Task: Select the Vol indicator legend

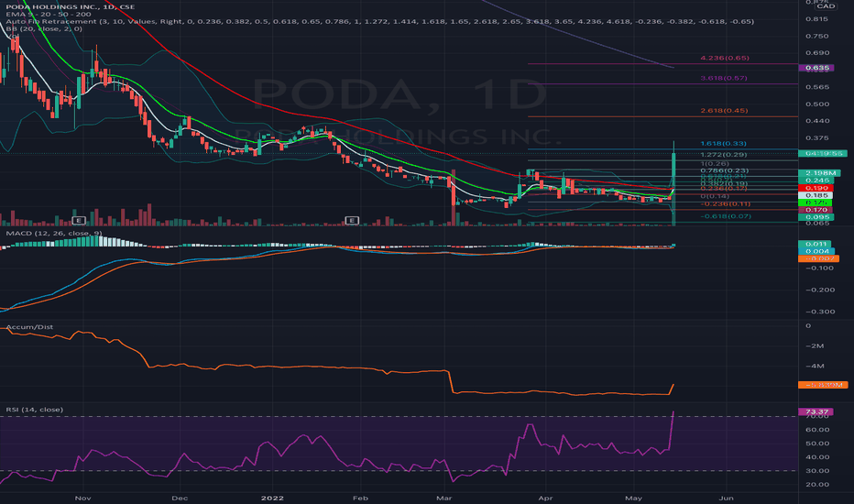Action: [13, 36]
